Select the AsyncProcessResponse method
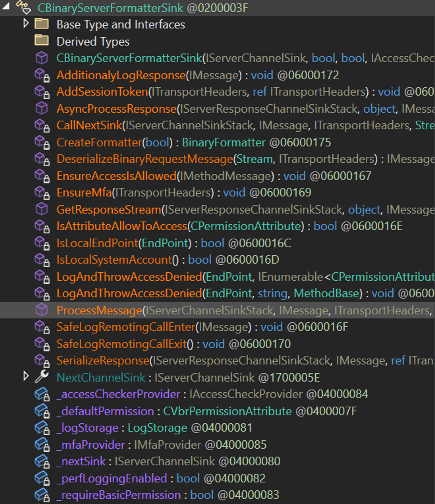 [x=116, y=109]
